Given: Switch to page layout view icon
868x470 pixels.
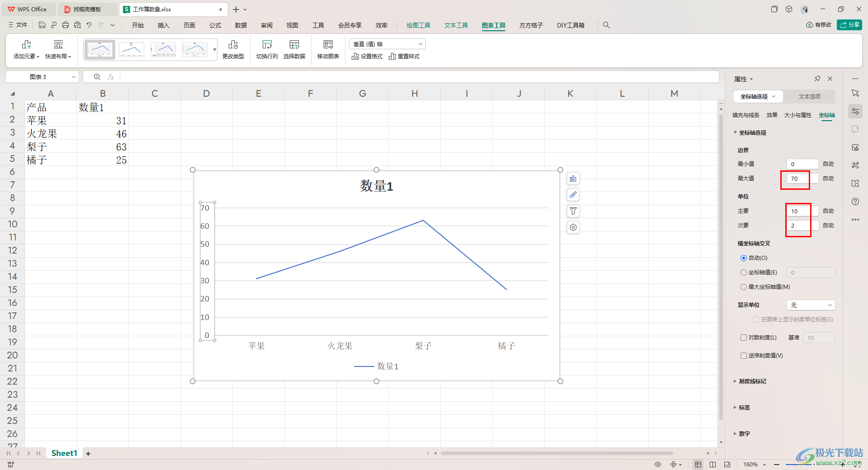Looking at the screenshot, I should coord(712,465).
